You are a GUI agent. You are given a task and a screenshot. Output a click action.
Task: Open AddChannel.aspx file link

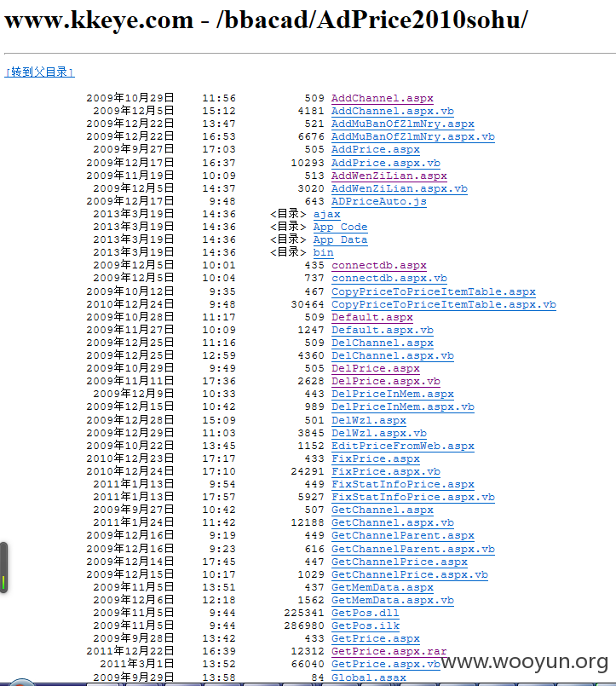[x=383, y=99]
